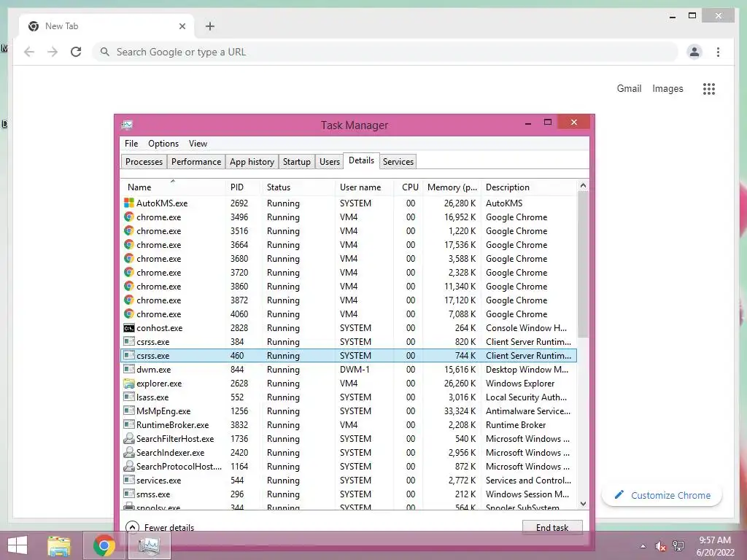Image resolution: width=747 pixels, height=560 pixels.
Task: Open the Images link
Action: [x=667, y=88]
